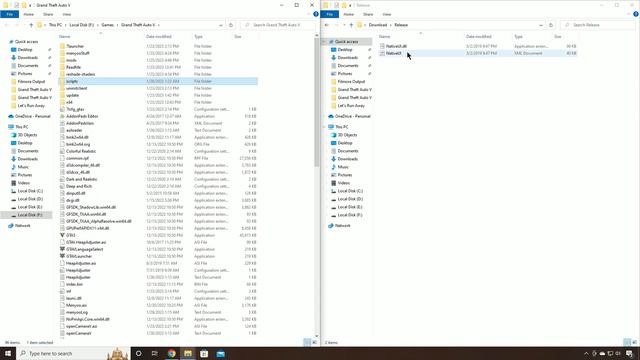Refresh the Grand Theft Auto V folder

coord(231,25)
